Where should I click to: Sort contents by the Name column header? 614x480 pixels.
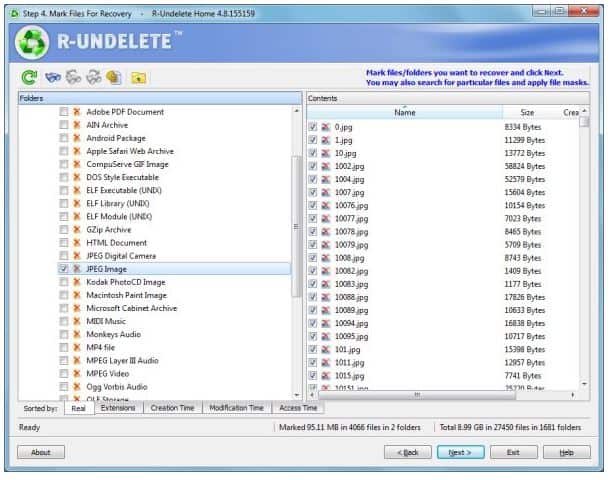[x=405, y=112]
